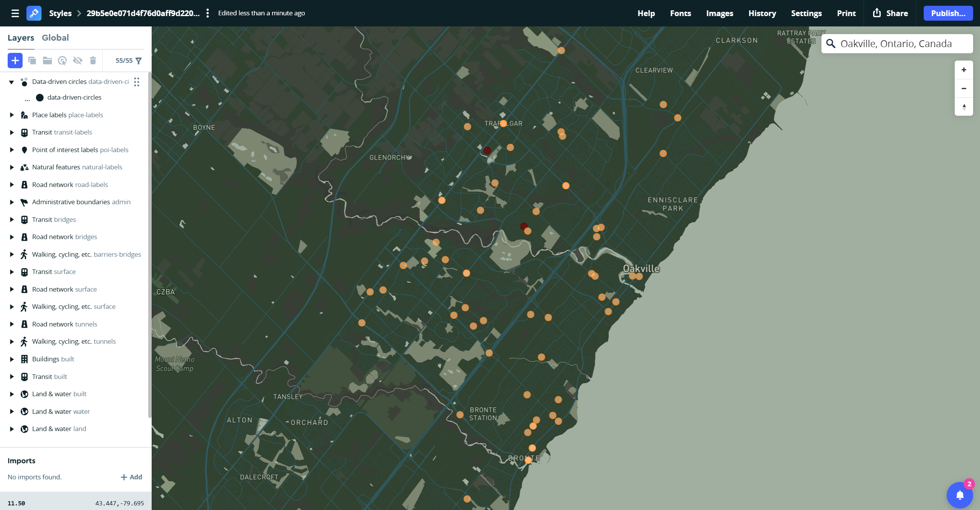Click the Mapbox Studio logo icon

[x=34, y=13]
